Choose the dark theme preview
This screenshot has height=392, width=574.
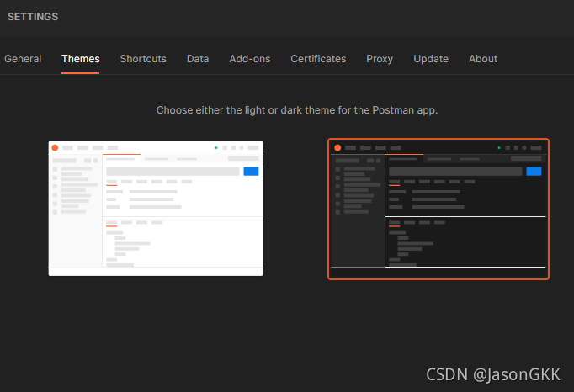point(438,209)
